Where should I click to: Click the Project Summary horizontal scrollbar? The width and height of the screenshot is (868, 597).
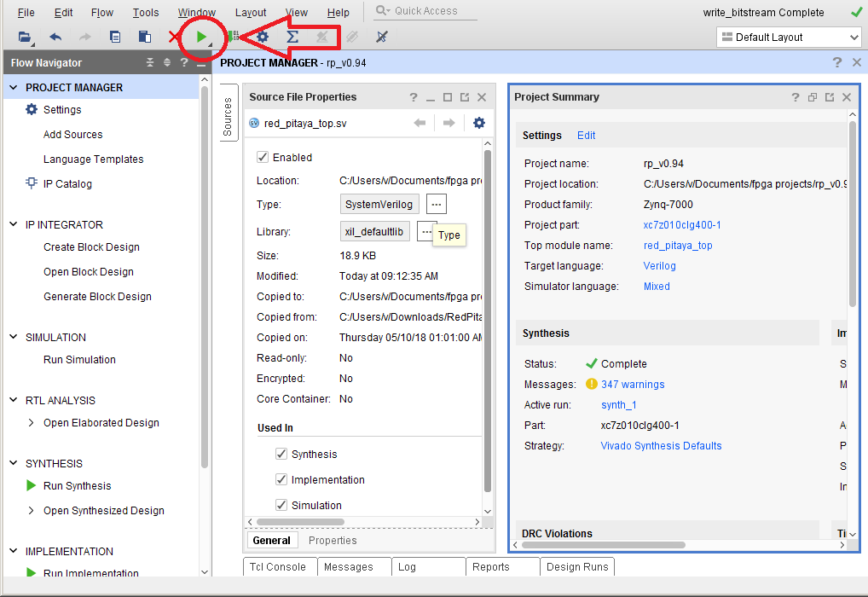tap(604, 545)
